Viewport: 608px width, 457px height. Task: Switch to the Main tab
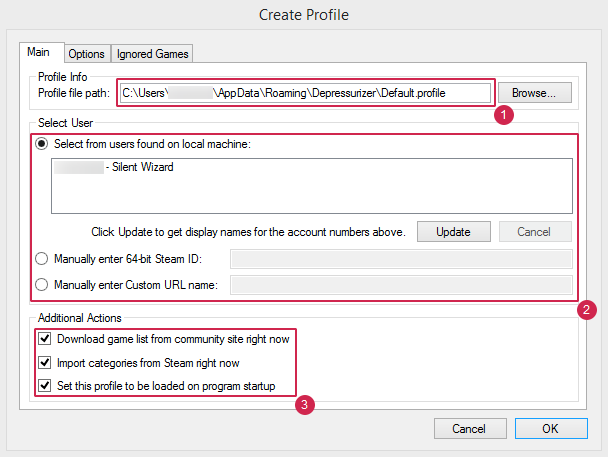[x=41, y=53]
